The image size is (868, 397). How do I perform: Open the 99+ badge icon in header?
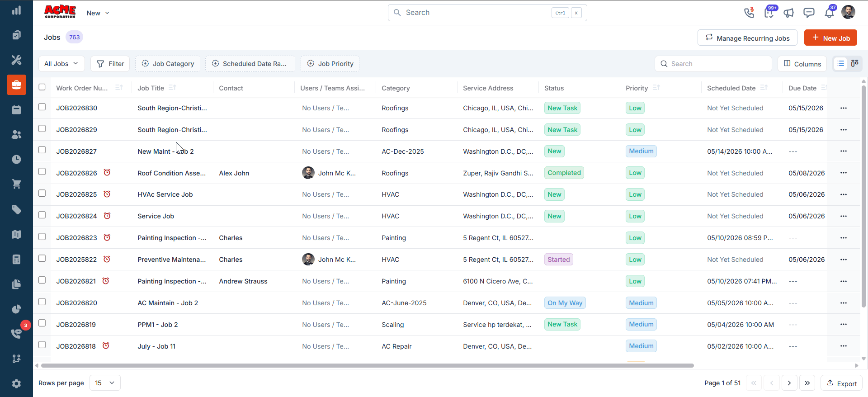769,13
